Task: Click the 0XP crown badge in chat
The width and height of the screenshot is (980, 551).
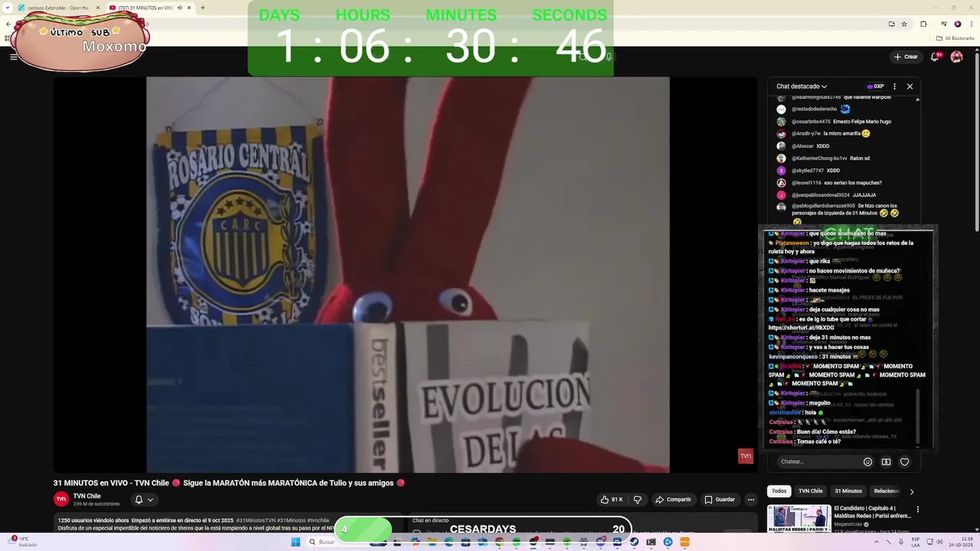Action: tap(875, 86)
